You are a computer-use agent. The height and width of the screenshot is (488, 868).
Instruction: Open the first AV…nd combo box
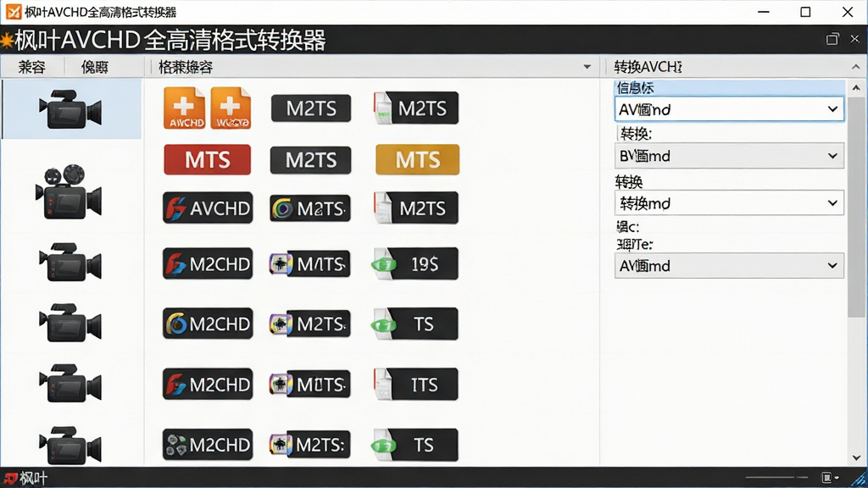pyautogui.click(x=729, y=109)
